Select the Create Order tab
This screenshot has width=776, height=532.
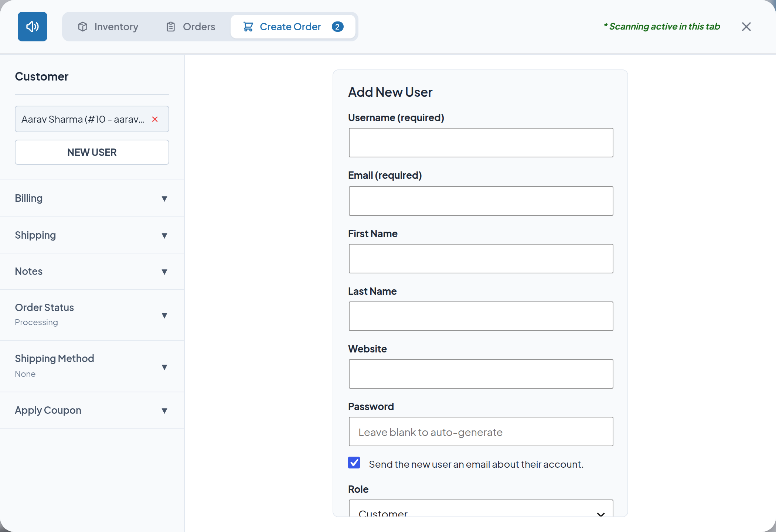pos(293,27)
